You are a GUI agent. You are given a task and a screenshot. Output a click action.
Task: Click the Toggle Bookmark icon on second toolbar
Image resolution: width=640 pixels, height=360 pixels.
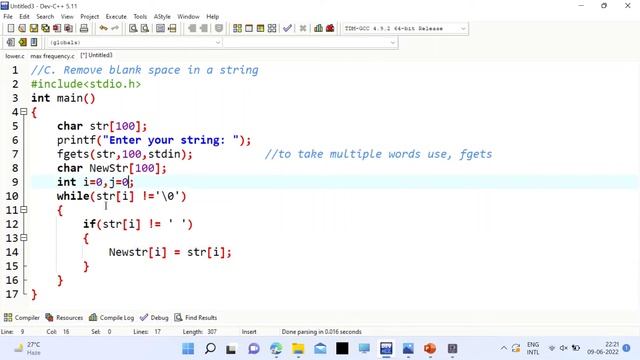(x=22, y=42)
